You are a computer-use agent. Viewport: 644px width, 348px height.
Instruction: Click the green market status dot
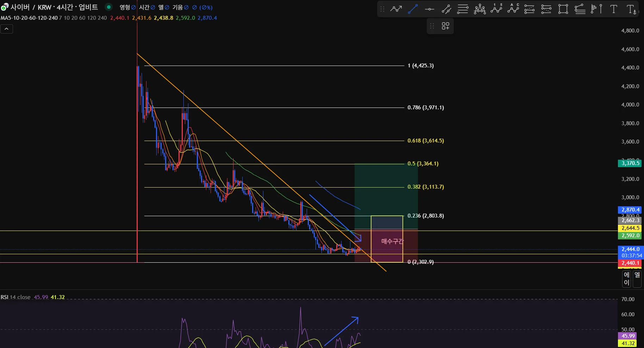[x=109, y=7]
